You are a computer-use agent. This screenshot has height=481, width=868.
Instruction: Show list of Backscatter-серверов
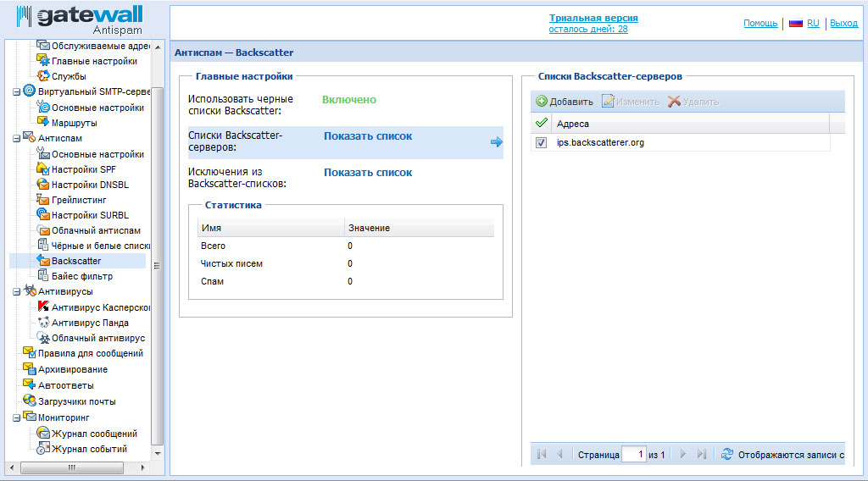368,136
